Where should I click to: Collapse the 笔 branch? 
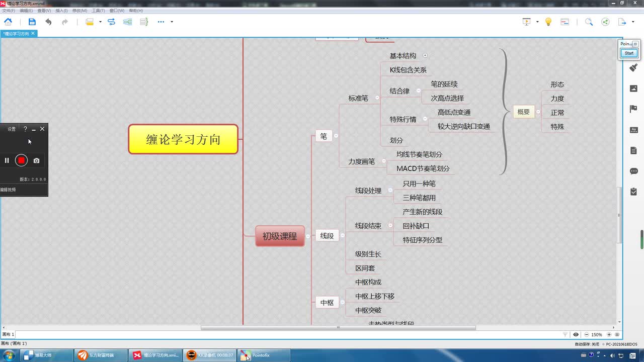coord(336,136)
